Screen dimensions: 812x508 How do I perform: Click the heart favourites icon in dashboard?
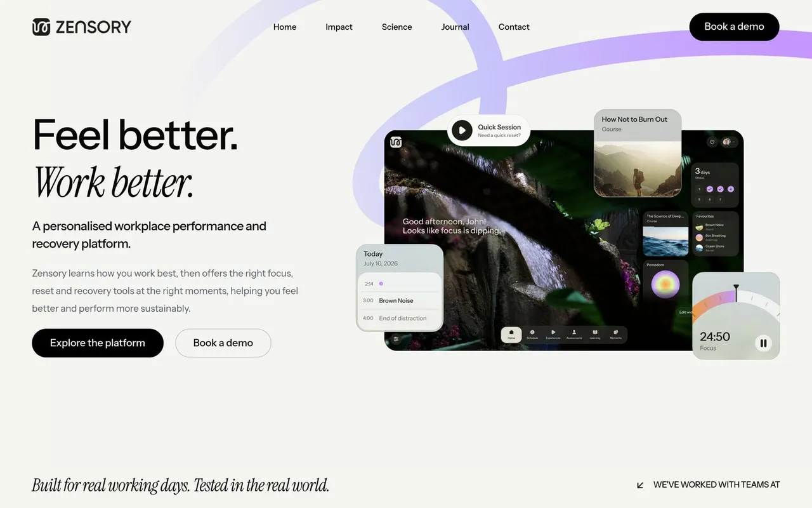[x=712, y=142]
